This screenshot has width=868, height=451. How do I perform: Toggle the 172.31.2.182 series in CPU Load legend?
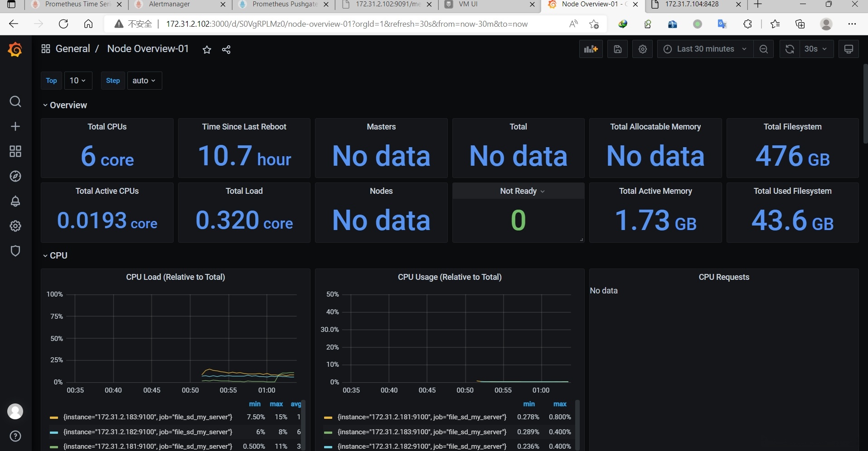tap(148, 432)
